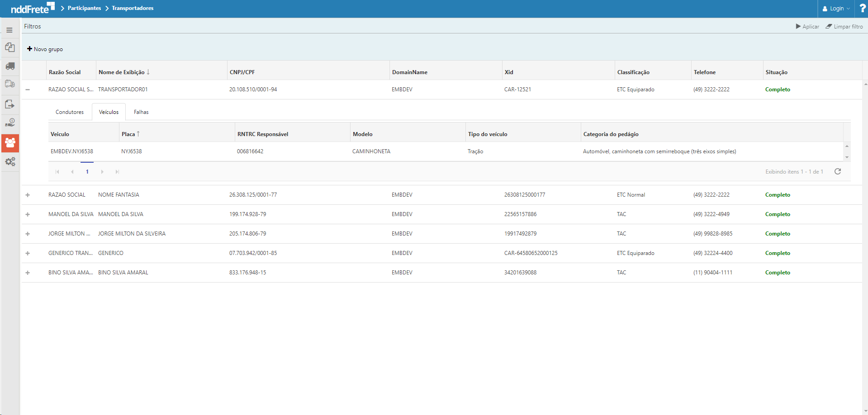
Task: Click the export document arrow sidebar icon
Action: [x=10, y=104]
